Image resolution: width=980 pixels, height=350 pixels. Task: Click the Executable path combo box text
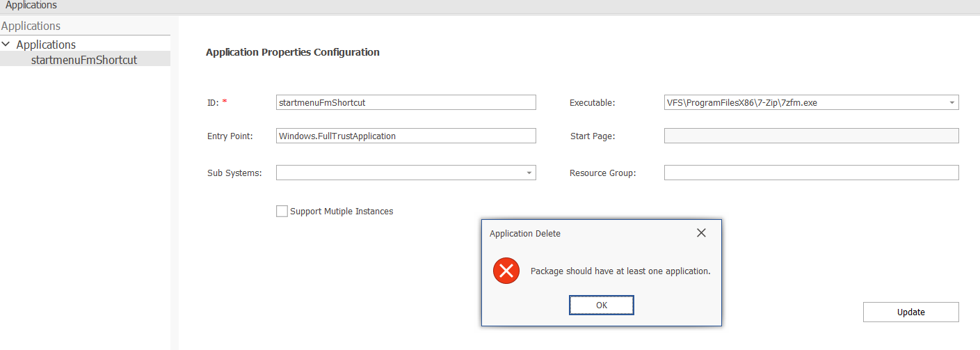(742, 102)
